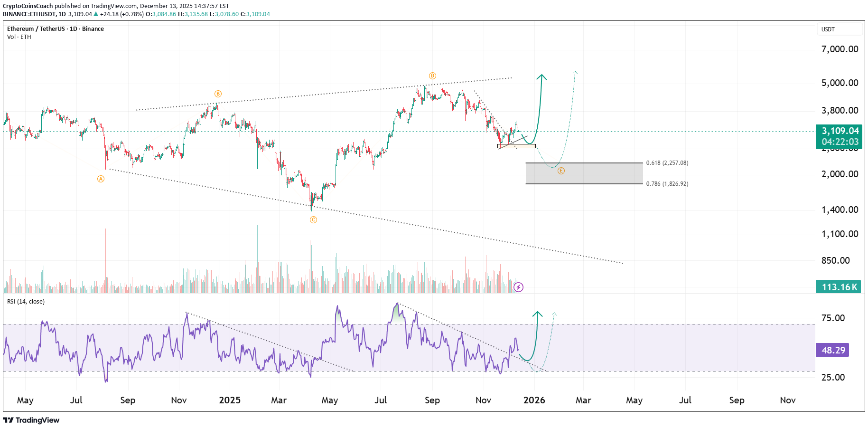Screen dimensions: 868x429
Task: Select the circled D wave marker
Action: click(x=432, y=76)
